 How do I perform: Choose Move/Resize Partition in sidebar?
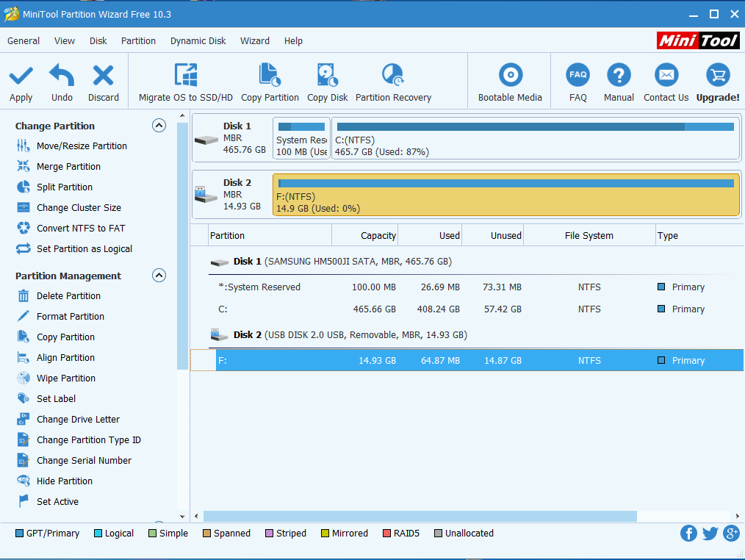72,146
